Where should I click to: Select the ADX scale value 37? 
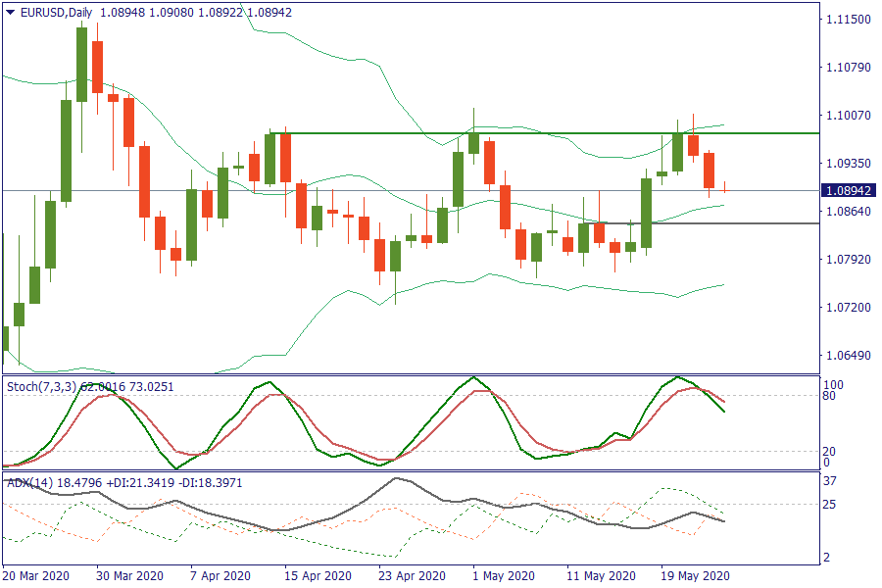(x=829, y=481)
